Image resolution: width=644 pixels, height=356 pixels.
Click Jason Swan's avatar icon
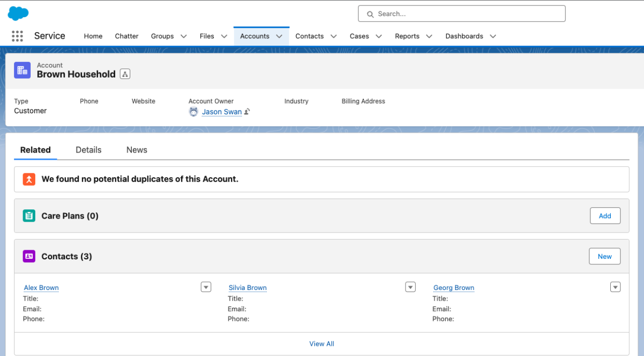[x=194, y=112]
